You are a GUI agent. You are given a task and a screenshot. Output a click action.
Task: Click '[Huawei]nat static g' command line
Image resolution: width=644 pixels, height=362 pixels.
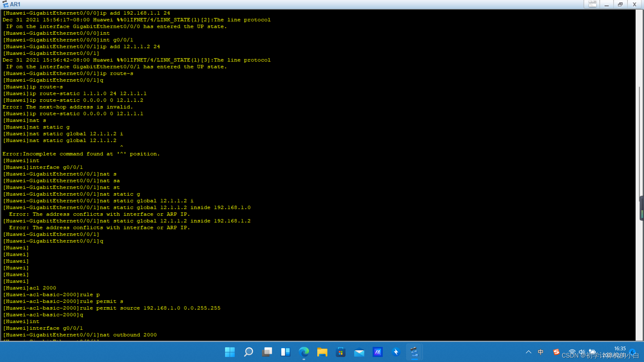tap(36, 127)
